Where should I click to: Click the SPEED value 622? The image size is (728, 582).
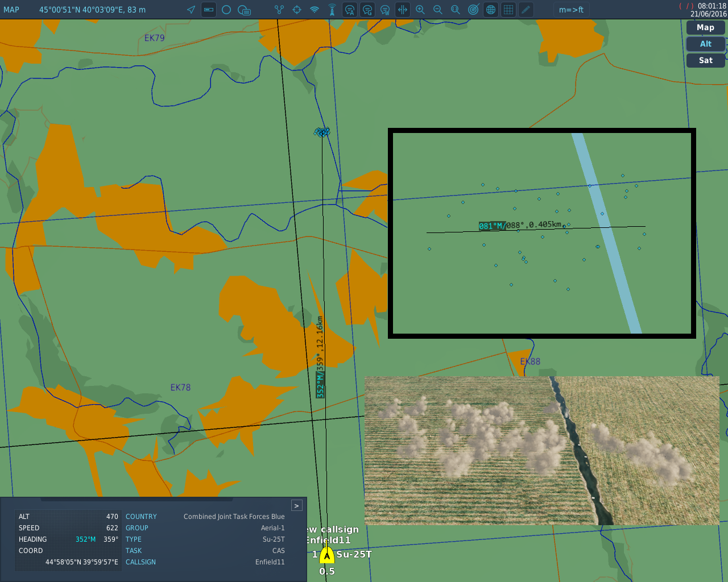(x=112, y=528)
